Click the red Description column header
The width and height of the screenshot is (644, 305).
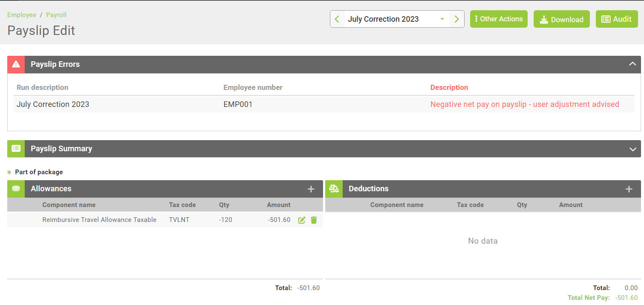[x=449, y=87]
